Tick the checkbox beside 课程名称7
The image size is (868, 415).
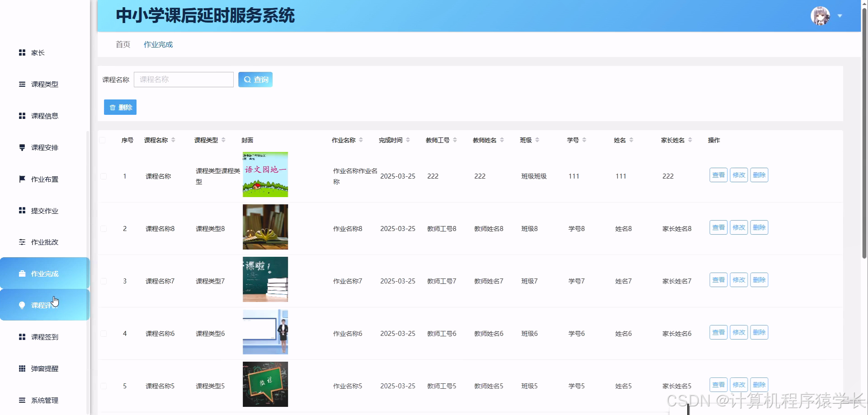(103, 281)
